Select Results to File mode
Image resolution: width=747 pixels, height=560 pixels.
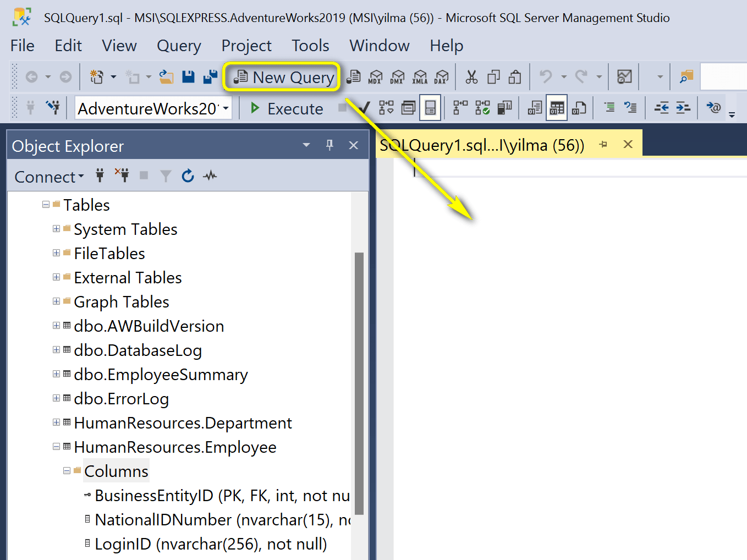click(579, 107)
